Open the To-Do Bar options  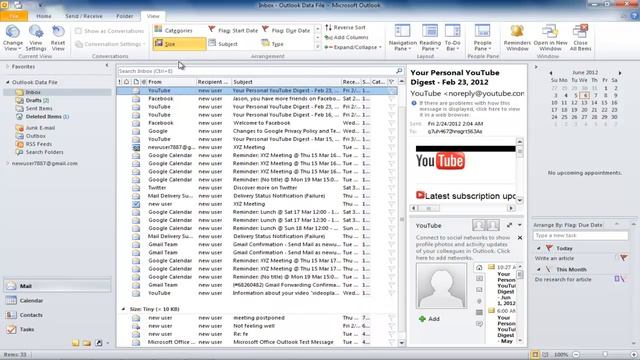coord(452,38)
